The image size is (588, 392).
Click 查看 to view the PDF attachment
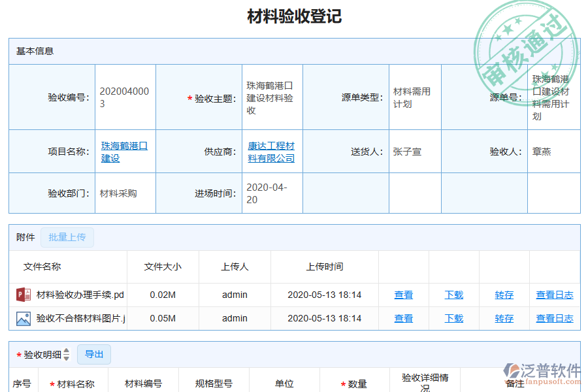403,294
